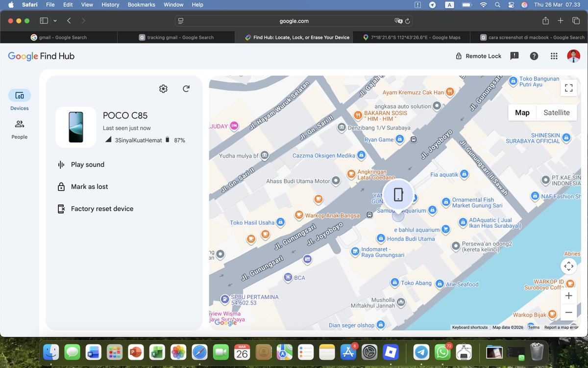Click the POCO C85 phone thumbnail
The width and height of the screenshot is (588, 368).
pos(76,127)
